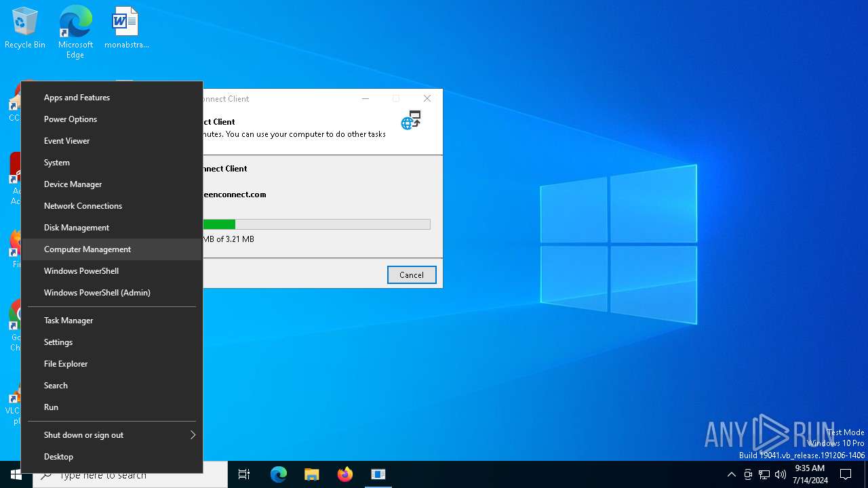Launch Edge from the taskbar
868x488 pixels.
coord(279,474)
